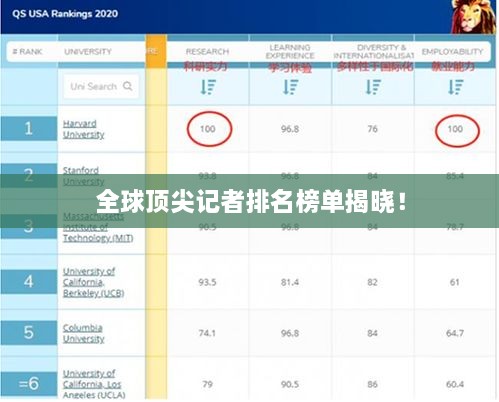The width and height of the screenshot is (499, 402).
Task: Click the magnifier search icon
Action: tap(127, 86)
